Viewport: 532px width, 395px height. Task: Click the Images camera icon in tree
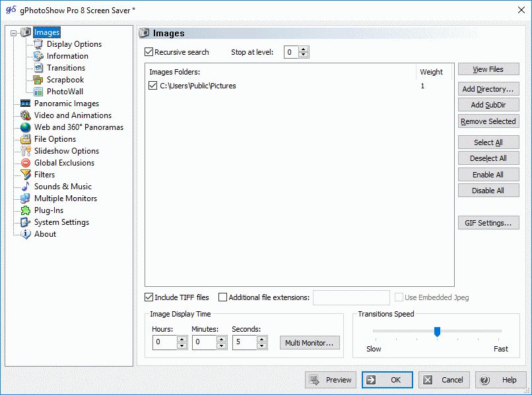tap(26, 32)
